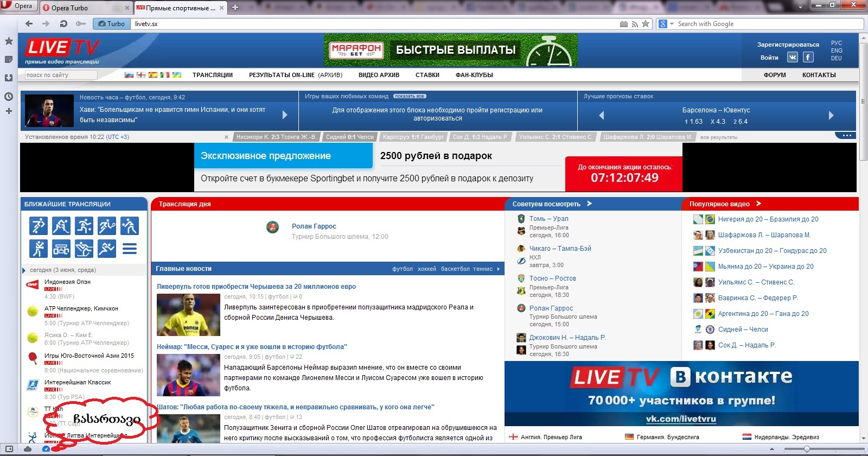868x456 pixels.
Task: Open the Neymar news thumbnail
Action: (188, 375)
